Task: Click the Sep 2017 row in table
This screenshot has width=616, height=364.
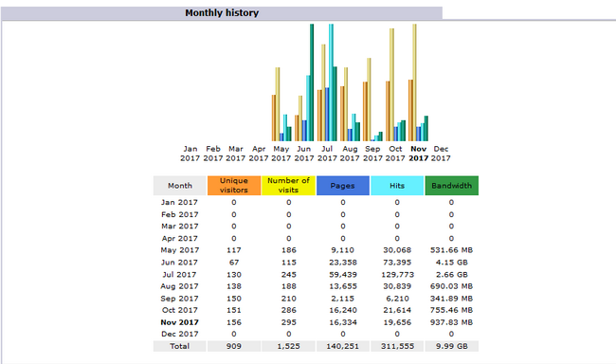Action: 316,299
